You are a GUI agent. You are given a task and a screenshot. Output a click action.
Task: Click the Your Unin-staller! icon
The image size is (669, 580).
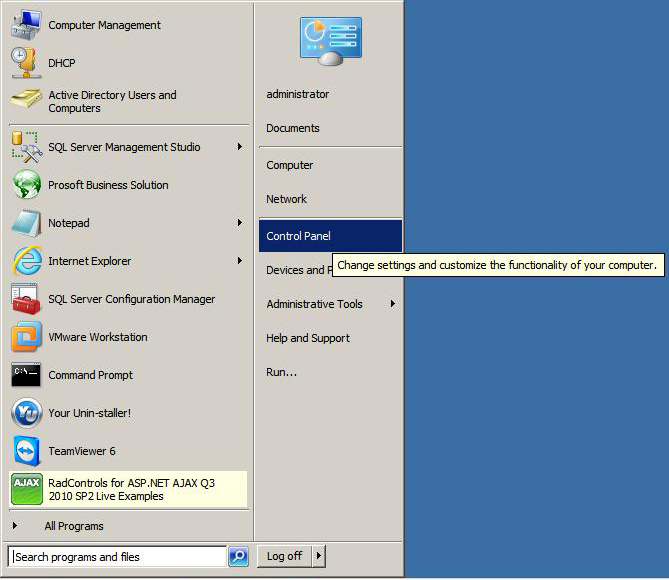pos(26,413)
